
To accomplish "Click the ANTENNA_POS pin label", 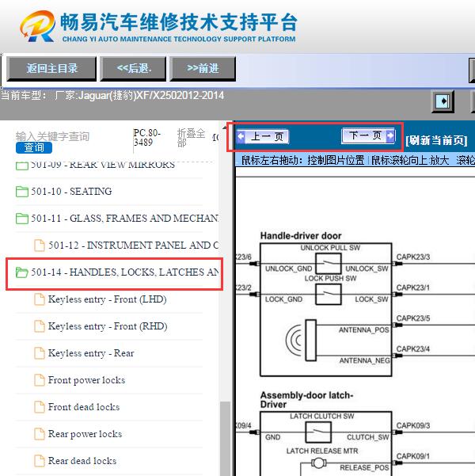I will 363,330.
